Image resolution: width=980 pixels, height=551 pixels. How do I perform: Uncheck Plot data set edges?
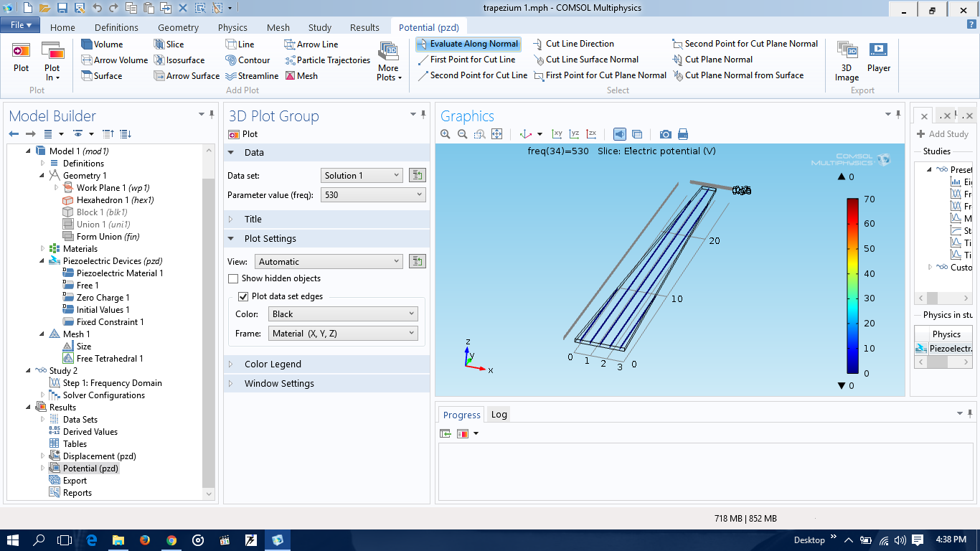tap(243, 296)
